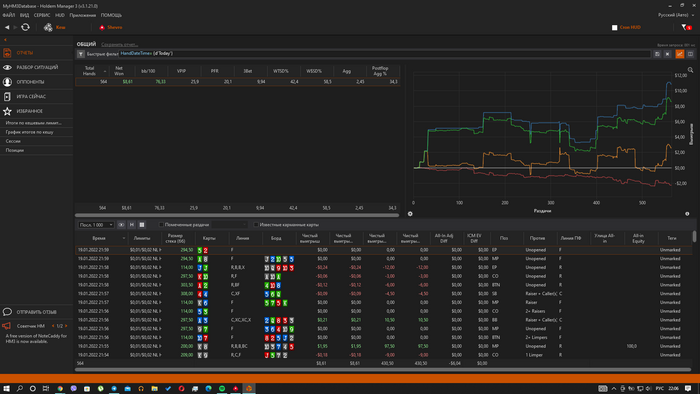Click the graph view icon above the chart
This screenshot has height=394, width=700.
tap(679, 54)
